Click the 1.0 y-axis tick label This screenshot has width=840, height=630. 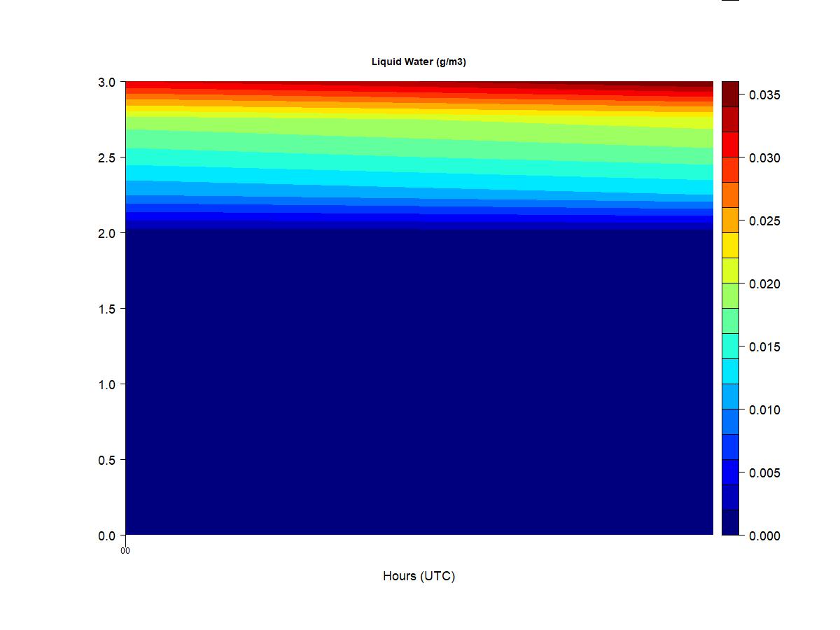click(x=107, y=384)
